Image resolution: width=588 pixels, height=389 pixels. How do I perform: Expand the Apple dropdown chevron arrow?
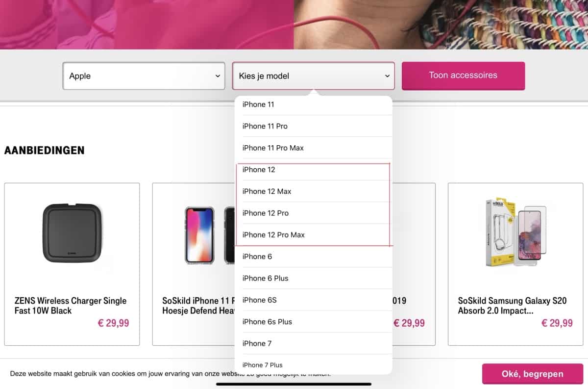point(217,76)
